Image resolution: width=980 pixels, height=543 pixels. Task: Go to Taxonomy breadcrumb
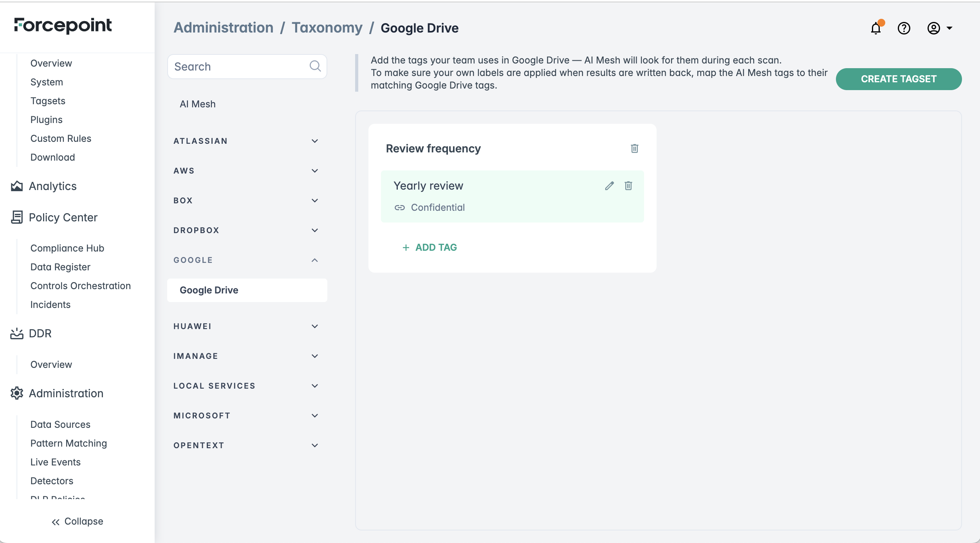[x=327, y=28]
